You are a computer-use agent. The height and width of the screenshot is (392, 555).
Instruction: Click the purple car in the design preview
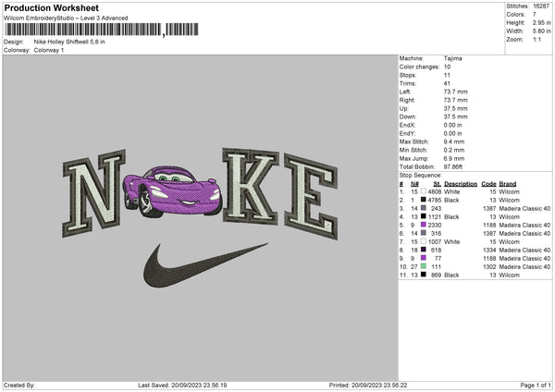[172, 191]
